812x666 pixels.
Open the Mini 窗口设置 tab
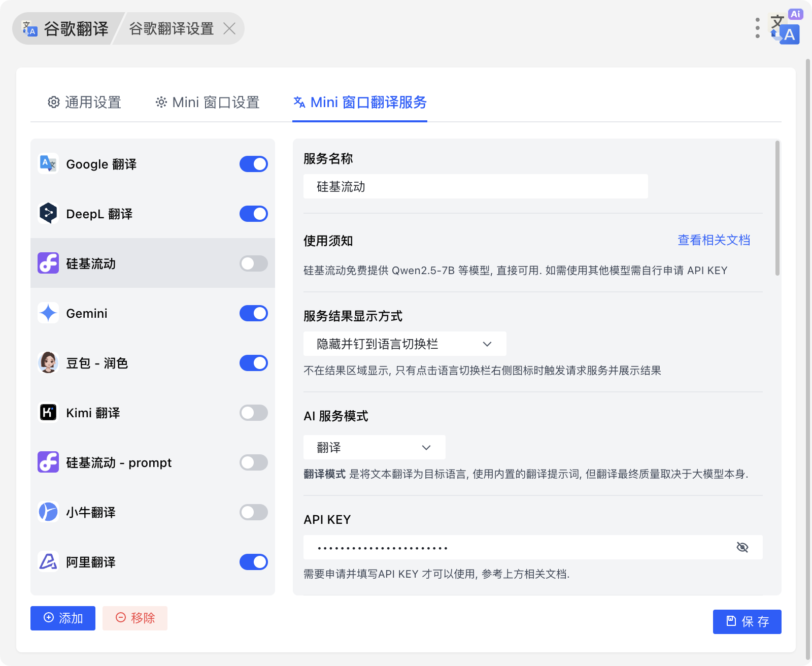click(x=208, y=103)
